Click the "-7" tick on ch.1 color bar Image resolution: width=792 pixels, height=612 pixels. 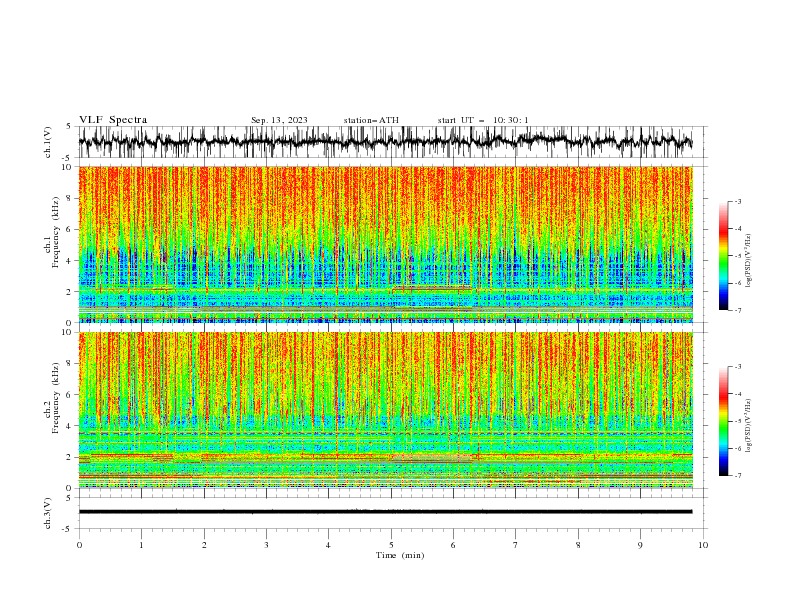click(x=738, y=310)
